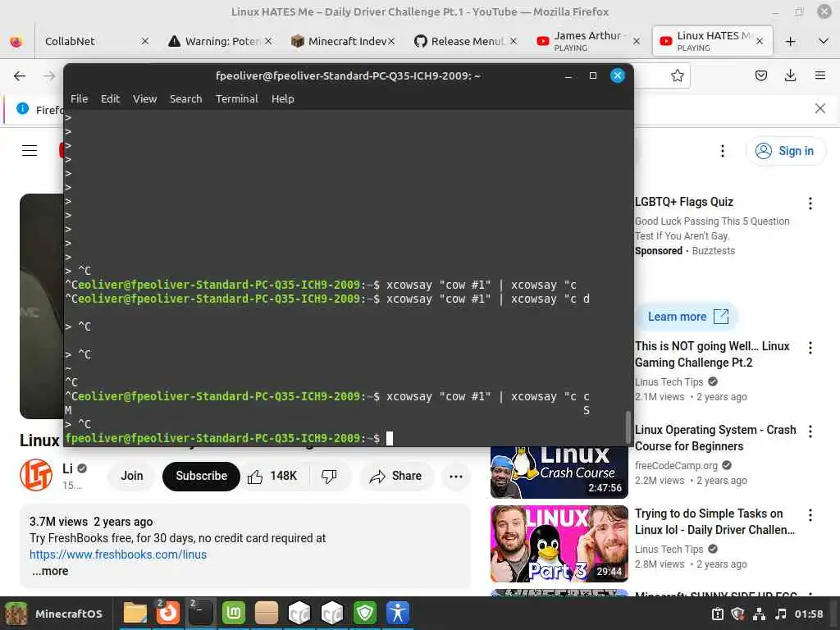Open the Terminal menu in terminal window

[237, 98]
